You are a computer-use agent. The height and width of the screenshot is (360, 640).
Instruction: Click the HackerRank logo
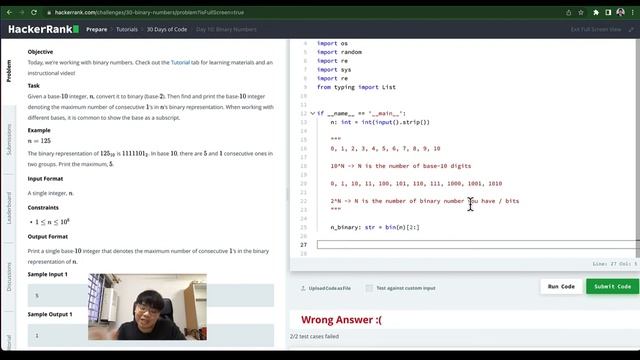coord(43,29)
